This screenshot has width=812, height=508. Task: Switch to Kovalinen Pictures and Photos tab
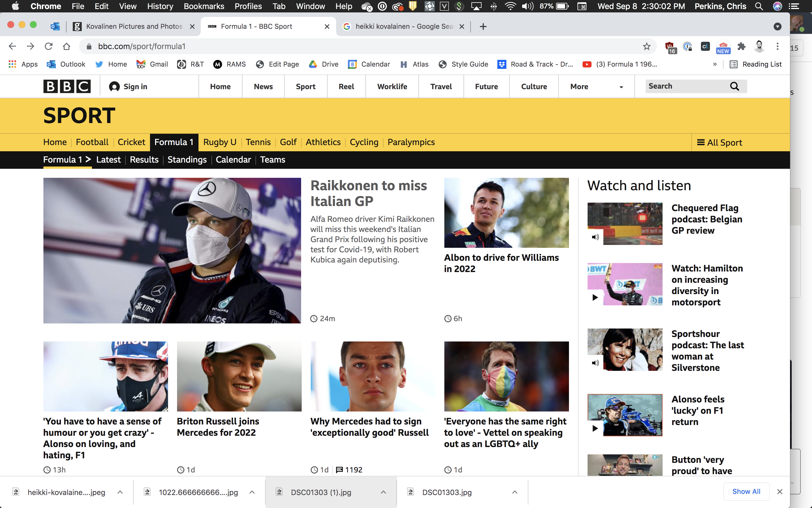tap(134, 27)
